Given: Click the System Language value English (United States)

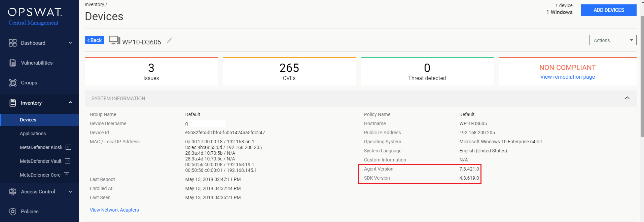Looking at the screenshot, I should point(483,151).
